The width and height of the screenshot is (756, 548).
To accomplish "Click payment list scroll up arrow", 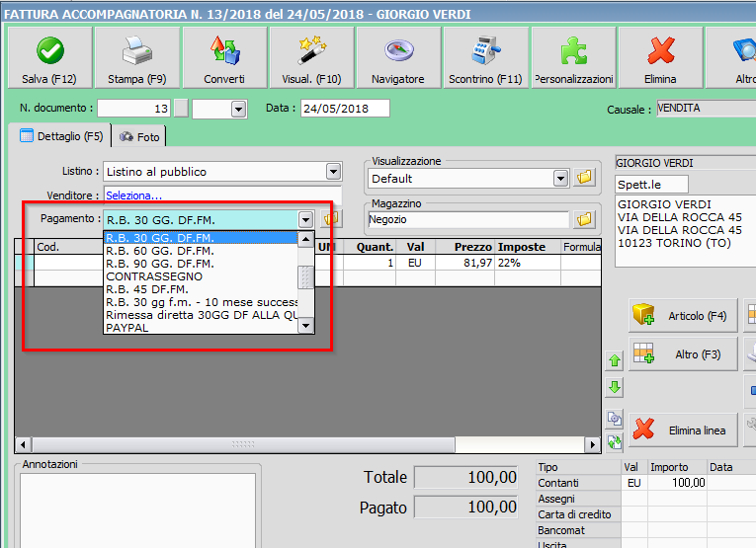I will click(305, 239).
